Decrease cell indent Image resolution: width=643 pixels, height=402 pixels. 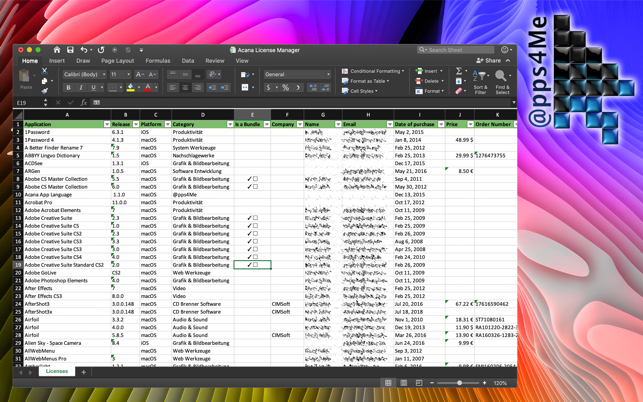click(x=212, y=87)
